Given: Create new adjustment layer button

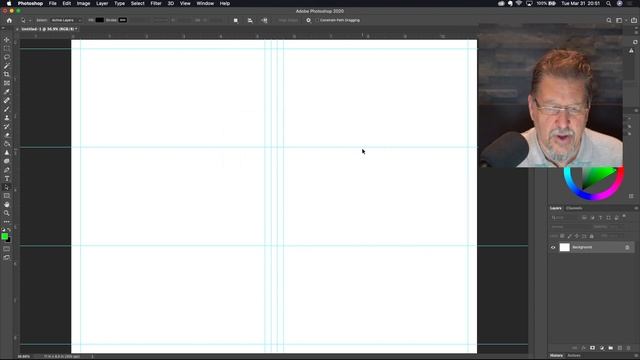Looking at the screenshot, I should (x=602, y=348).
